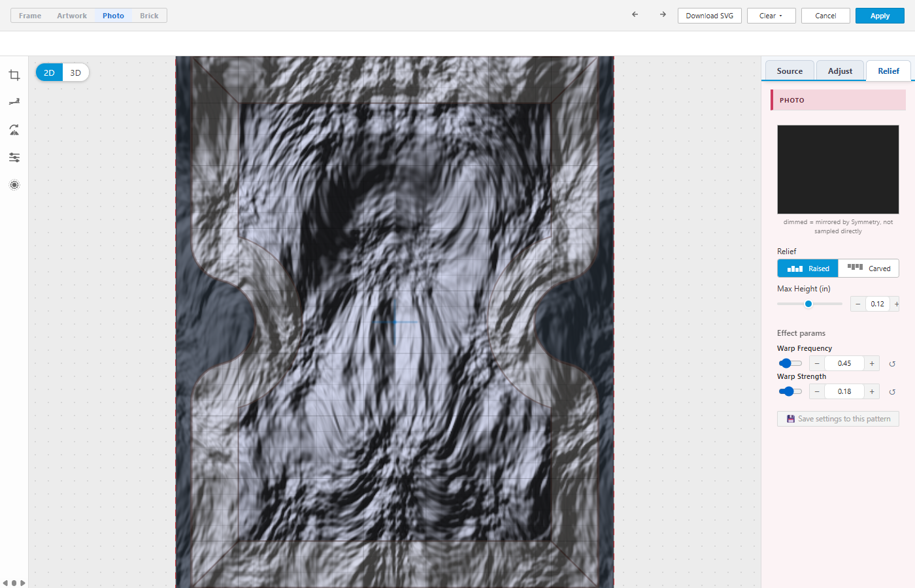Click the right triangle at bottom-left corner
The width and height of the screenshot is (915, 588).
pyautogui.click(x=23, y=583)
